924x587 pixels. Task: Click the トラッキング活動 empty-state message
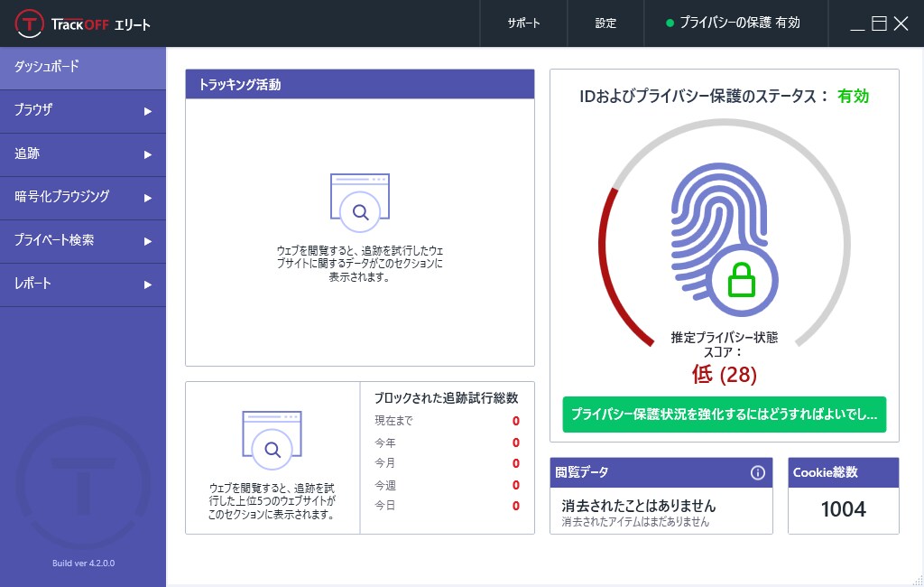click(x=359, y=264)
